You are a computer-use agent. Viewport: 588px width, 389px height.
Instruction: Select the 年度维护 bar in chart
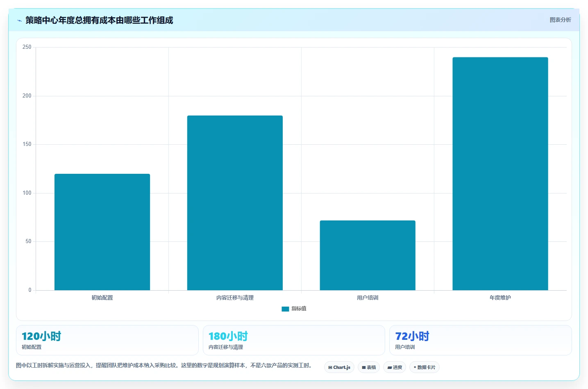click(x=500, y=174)
